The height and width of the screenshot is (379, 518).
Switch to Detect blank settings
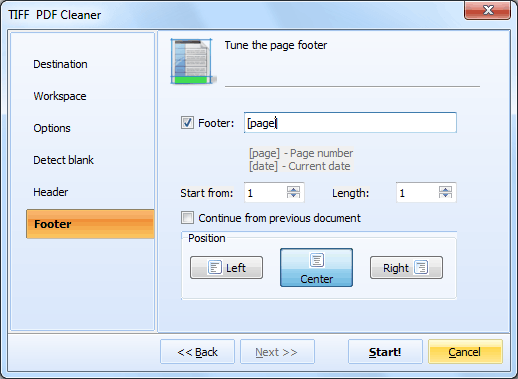63,160
